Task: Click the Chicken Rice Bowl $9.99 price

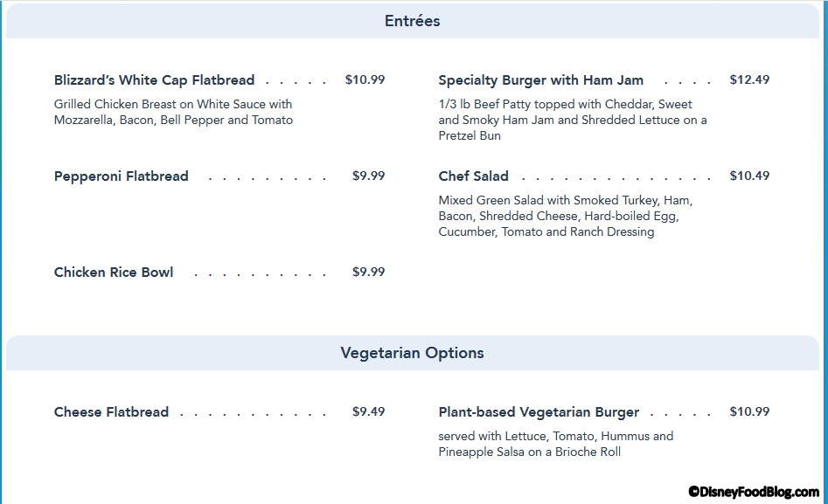Action: (x=368, y=272)
